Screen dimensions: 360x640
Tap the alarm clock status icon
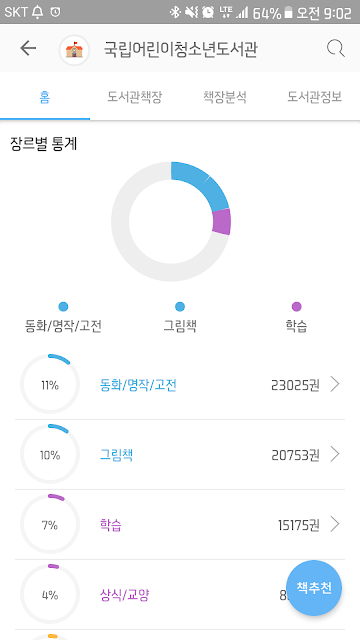click(x=208, y=13)
